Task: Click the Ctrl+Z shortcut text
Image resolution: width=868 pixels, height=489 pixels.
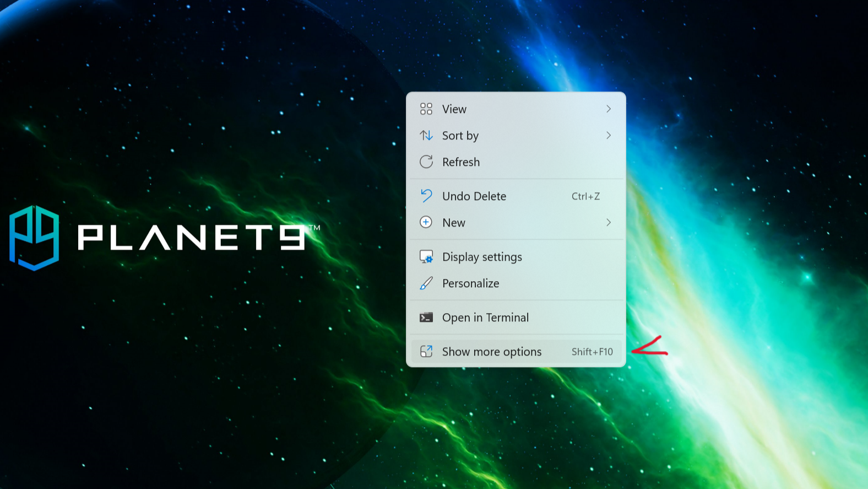Action: click(585, 196)
